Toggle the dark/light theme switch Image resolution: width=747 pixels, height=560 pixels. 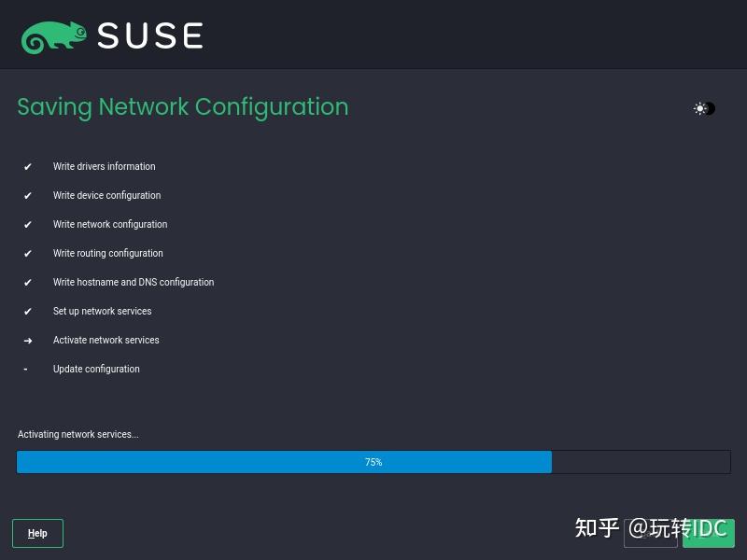704,108
